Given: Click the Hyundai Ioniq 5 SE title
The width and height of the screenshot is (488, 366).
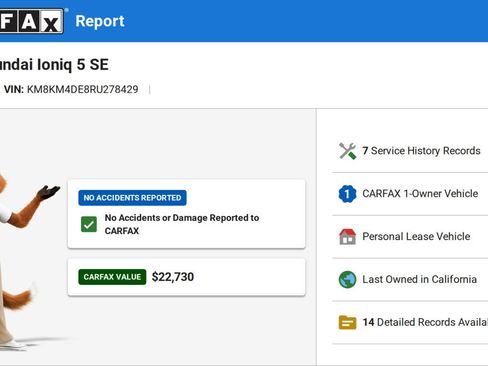Looking at the screenshot, I should [54, 64].
